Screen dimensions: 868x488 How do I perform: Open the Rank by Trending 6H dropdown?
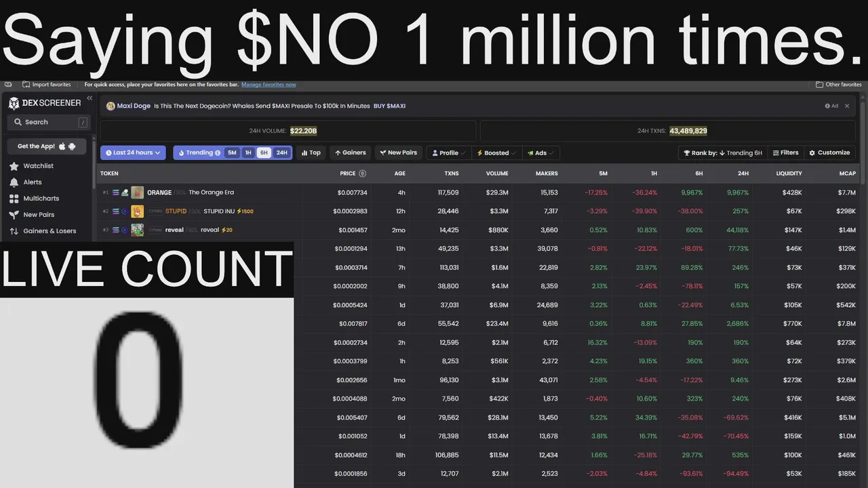click(x=723, y=153)
